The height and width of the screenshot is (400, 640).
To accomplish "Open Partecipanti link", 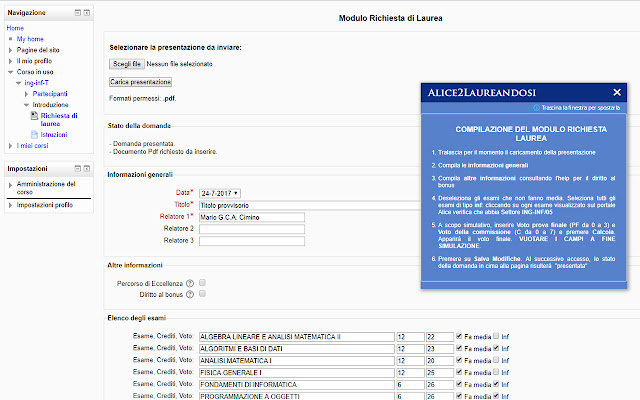I will 50,93.
